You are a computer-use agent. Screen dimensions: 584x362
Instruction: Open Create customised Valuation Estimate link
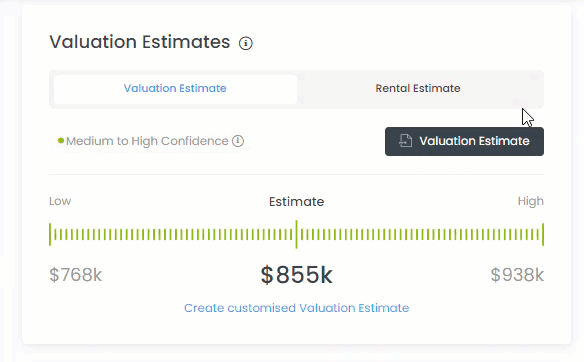coord(296,308)
